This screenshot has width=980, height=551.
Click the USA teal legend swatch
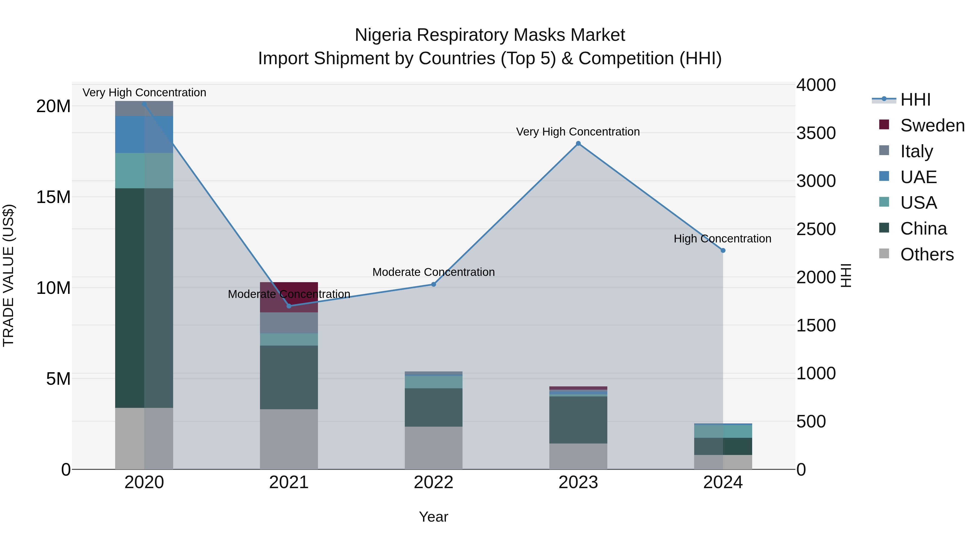click(884, 202)
